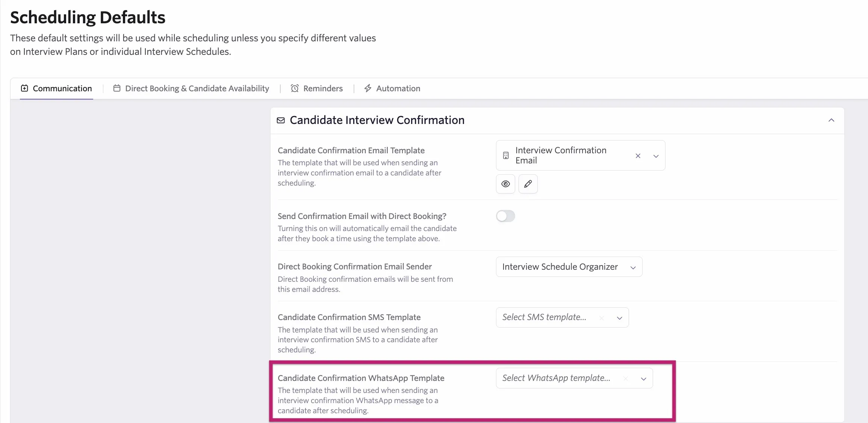Screen dimensions: 868x423
Task: Collapse the Candidate Interview Confirmation section
Action: click(x=831, y=120)
